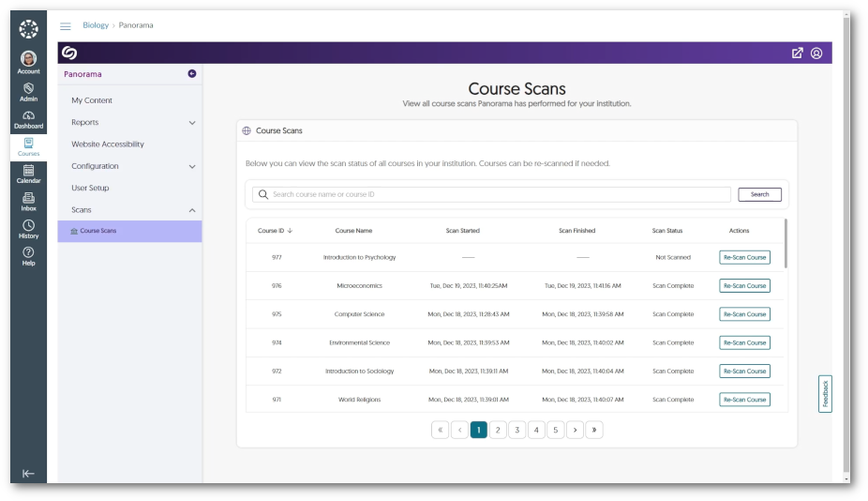Expand the Configuration menu section

pyautogui.click(x=192, y=167)
